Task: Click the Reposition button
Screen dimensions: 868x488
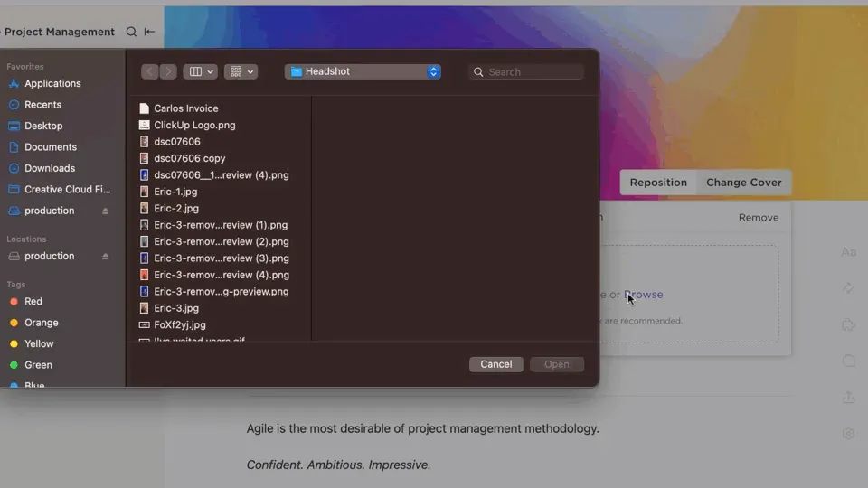Action: (x=658, y=182)
